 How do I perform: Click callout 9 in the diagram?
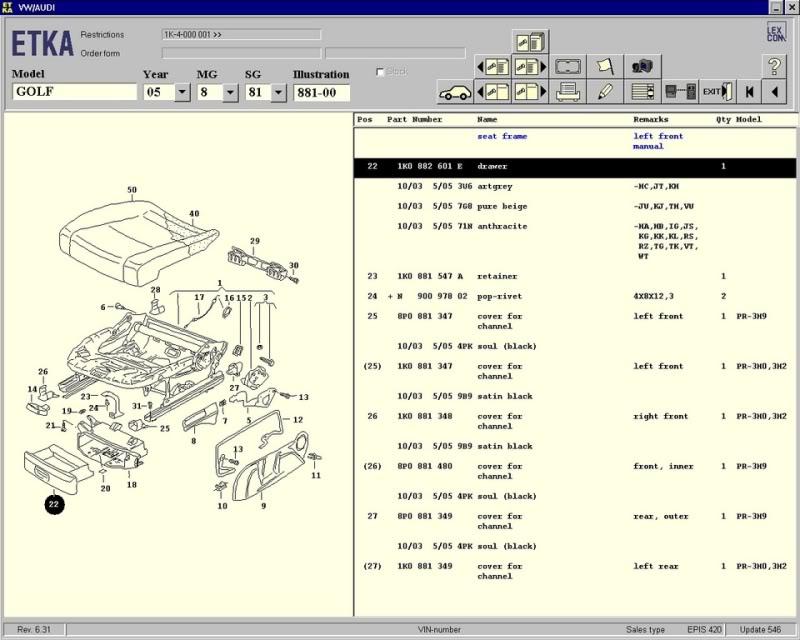pyautogui.click(x=263, y=506)
